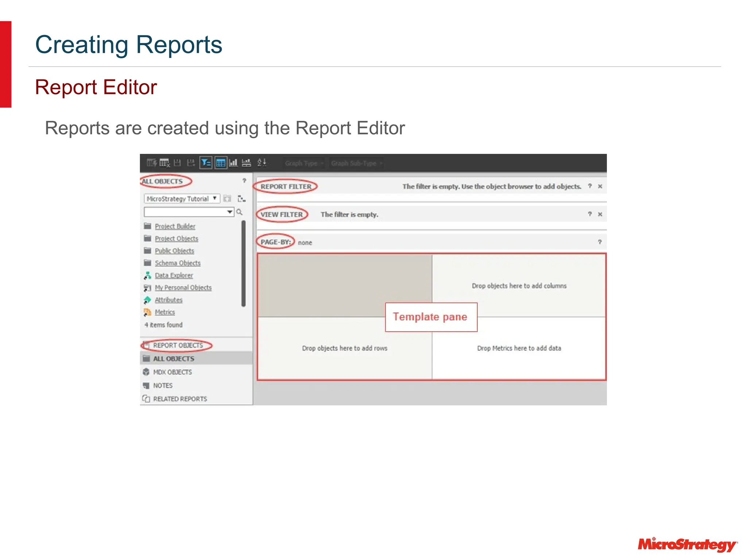Click the Project Objects folder icon

[x=147, y=238]
